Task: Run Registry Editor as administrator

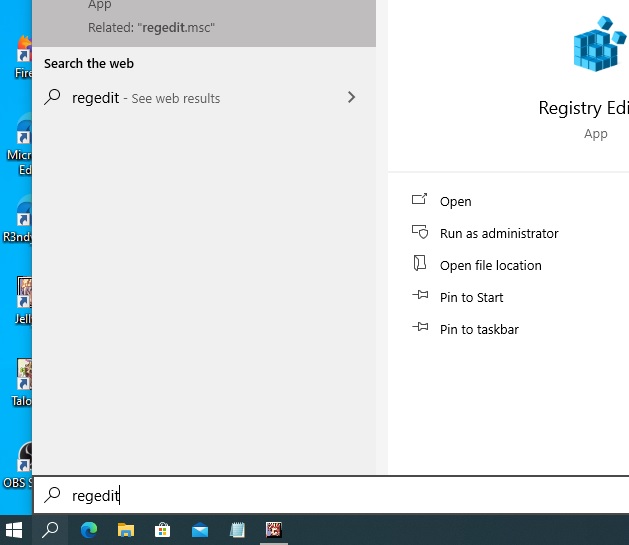Action: (499, 233)
